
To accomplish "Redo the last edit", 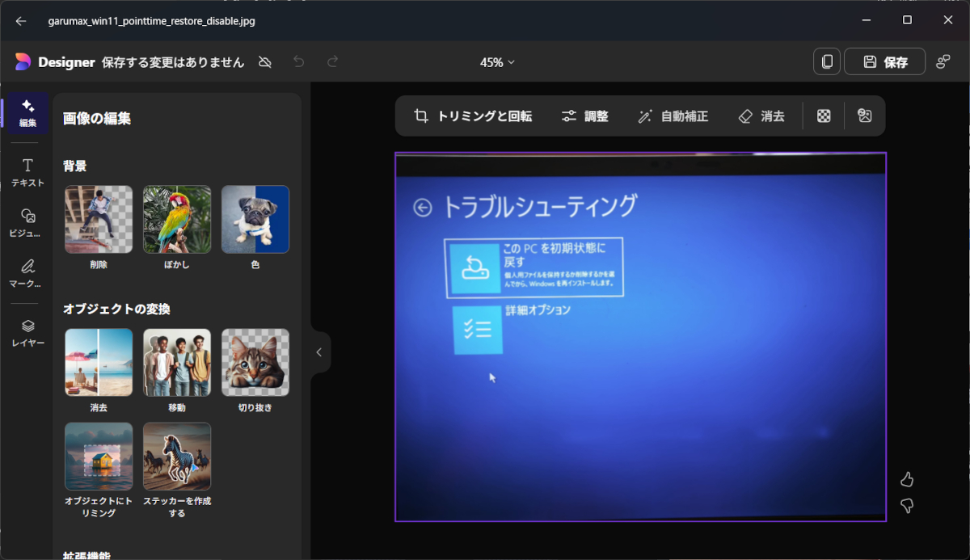I will (332, 62).
